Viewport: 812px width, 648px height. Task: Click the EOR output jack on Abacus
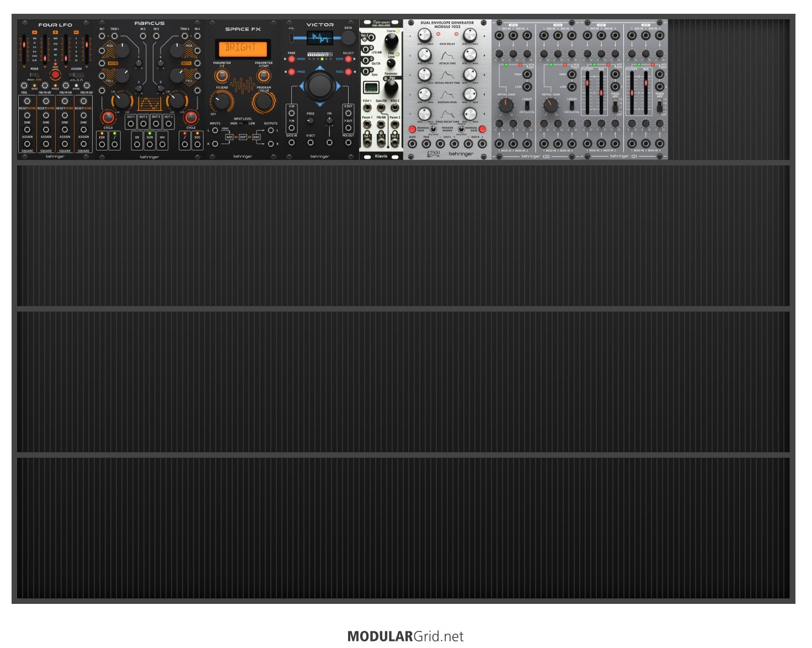(x=102, y=144)
